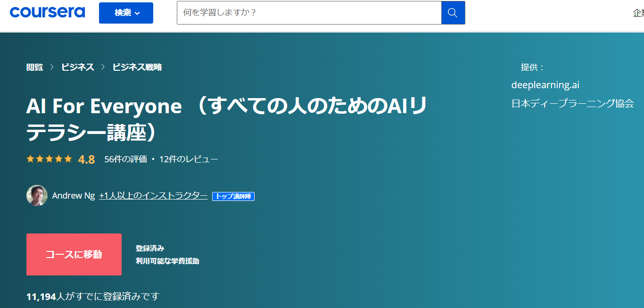Open the ビジネス戦略 breadcrumb link

137,67
